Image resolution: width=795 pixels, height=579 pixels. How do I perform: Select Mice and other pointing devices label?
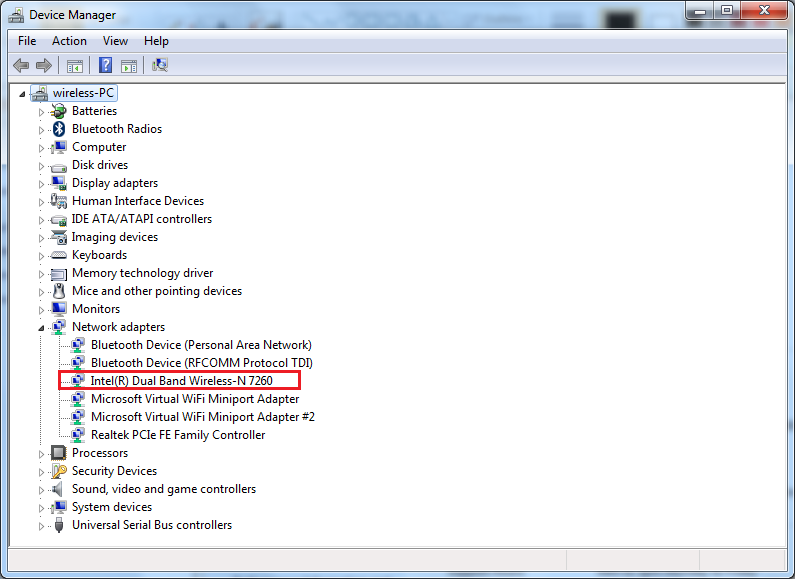(157, 291)
